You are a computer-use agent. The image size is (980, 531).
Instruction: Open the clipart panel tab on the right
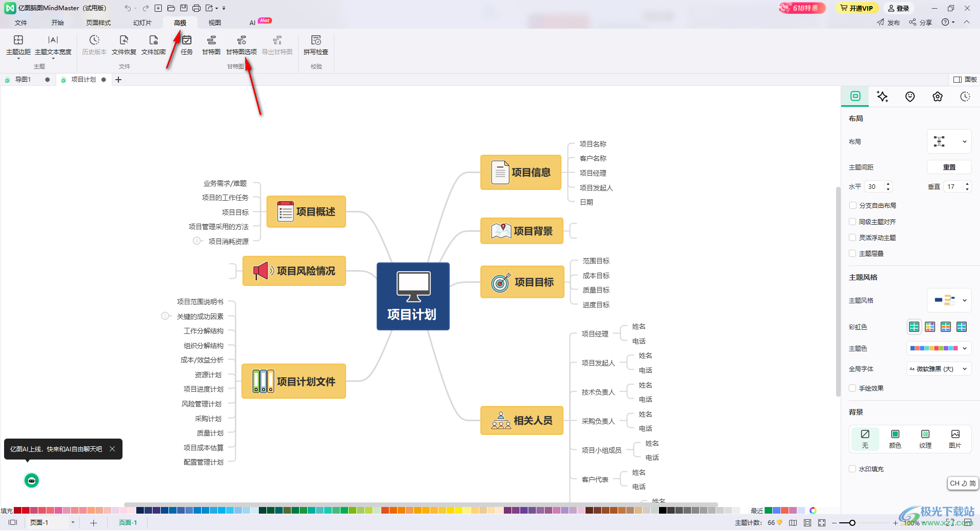(x=938, y=96)
